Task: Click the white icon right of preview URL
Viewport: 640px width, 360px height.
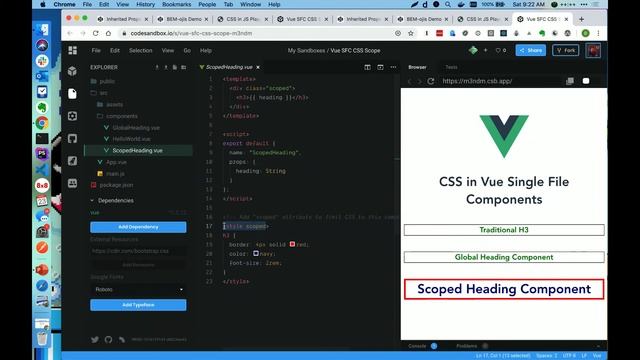Action: click(x=586, y=81)
